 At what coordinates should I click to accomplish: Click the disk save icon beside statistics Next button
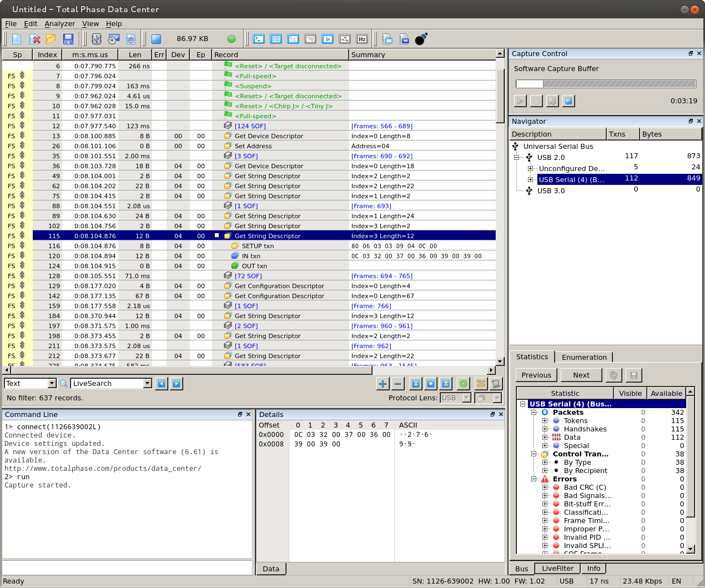coord(634,375)
